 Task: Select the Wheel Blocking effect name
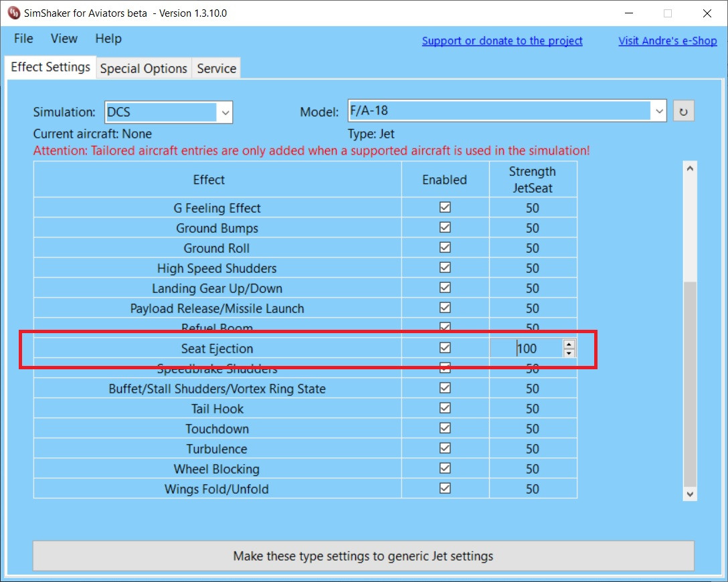point(217,469)
